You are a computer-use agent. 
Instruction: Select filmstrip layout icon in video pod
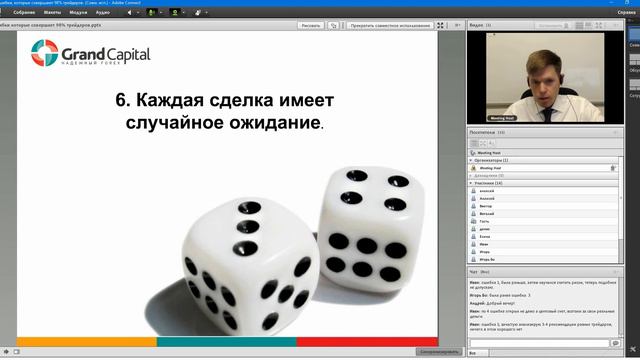[x=589, y=25]
